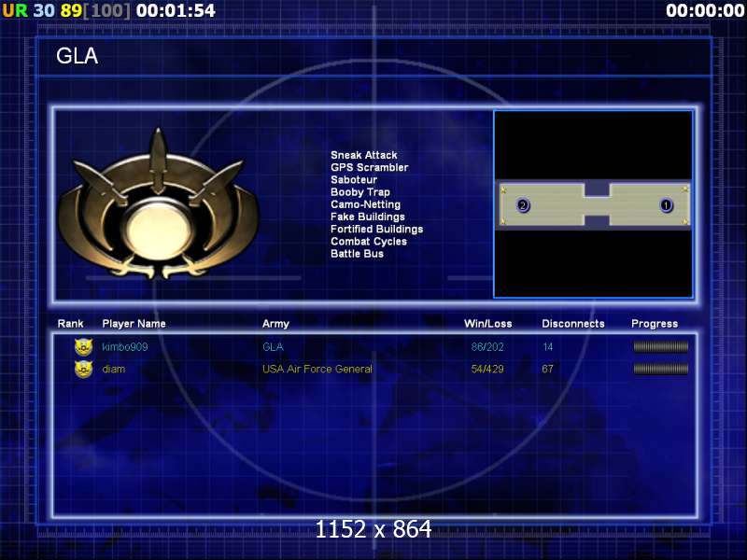The image size is (747, 560).
Task: Click the 00:01:54 elapsed timer
Action: pos(176,10)
